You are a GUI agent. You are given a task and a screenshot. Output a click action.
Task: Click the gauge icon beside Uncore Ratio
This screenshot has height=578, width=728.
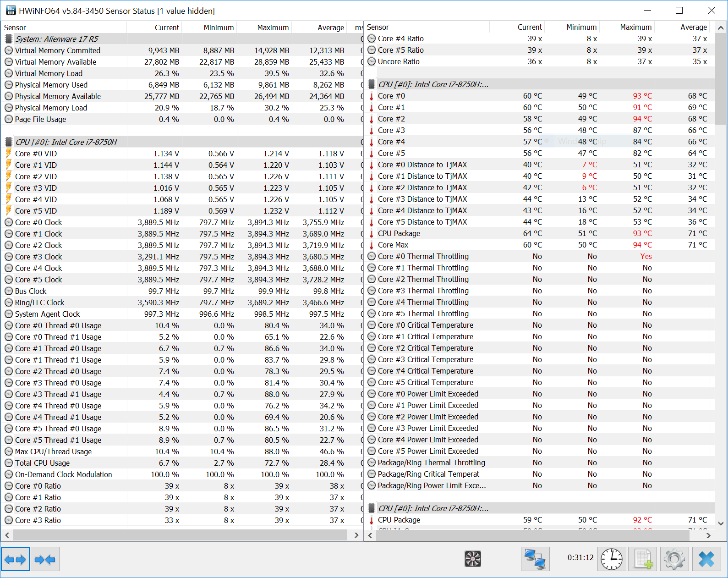(372, 61)
